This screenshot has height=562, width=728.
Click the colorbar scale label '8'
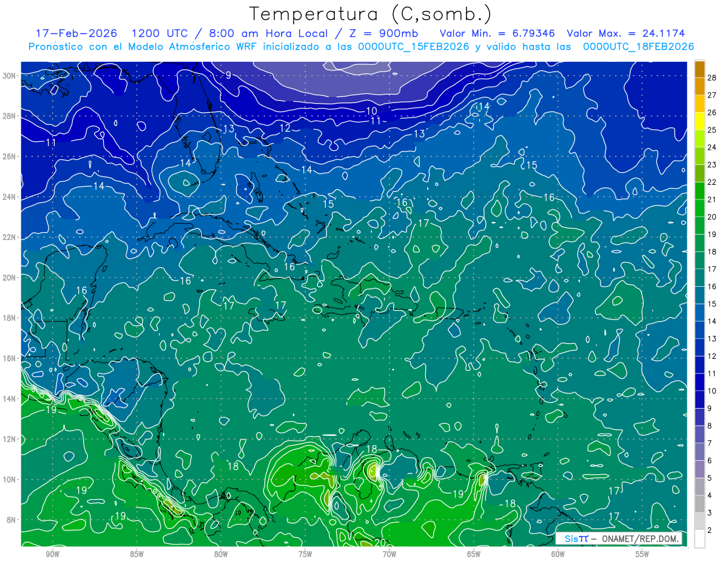tap(710, 426)
